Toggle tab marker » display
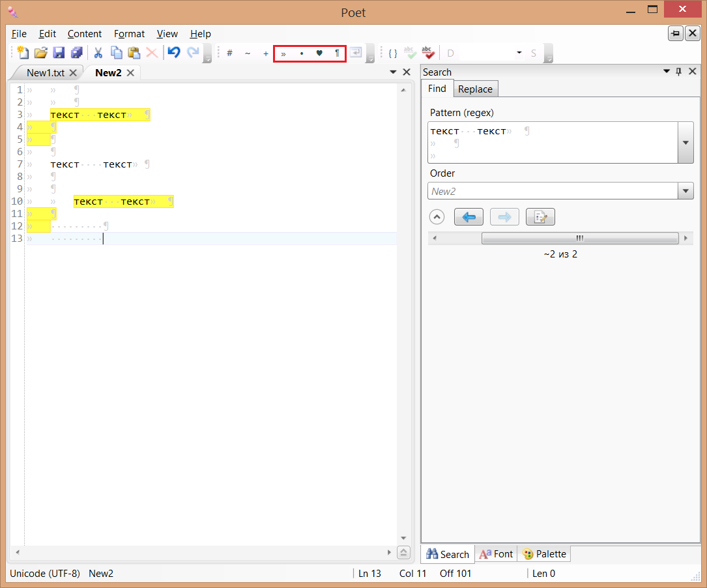 [x=283, y=53]
